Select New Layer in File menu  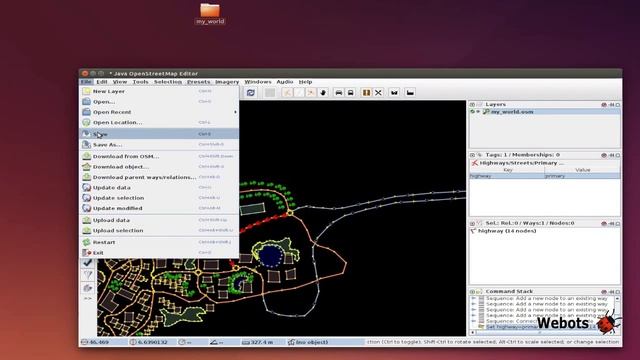click(x=159, y=91)
